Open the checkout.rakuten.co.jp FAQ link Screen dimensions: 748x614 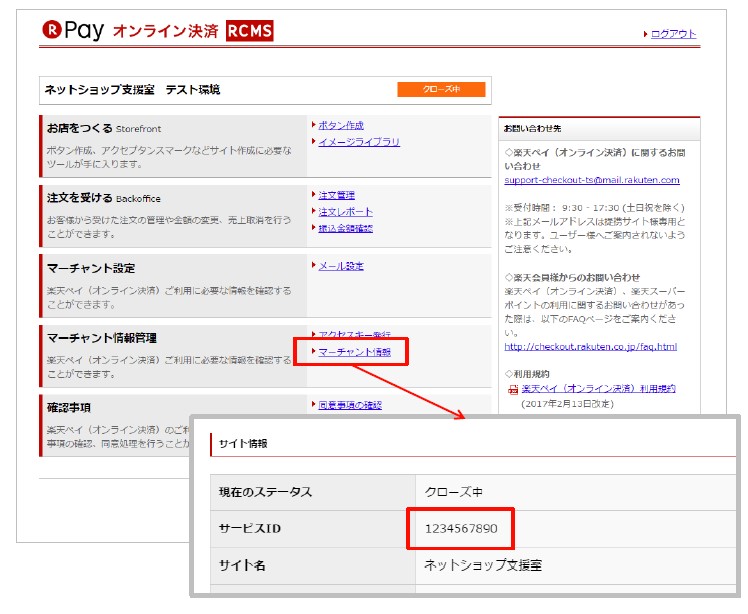(590, 347)
